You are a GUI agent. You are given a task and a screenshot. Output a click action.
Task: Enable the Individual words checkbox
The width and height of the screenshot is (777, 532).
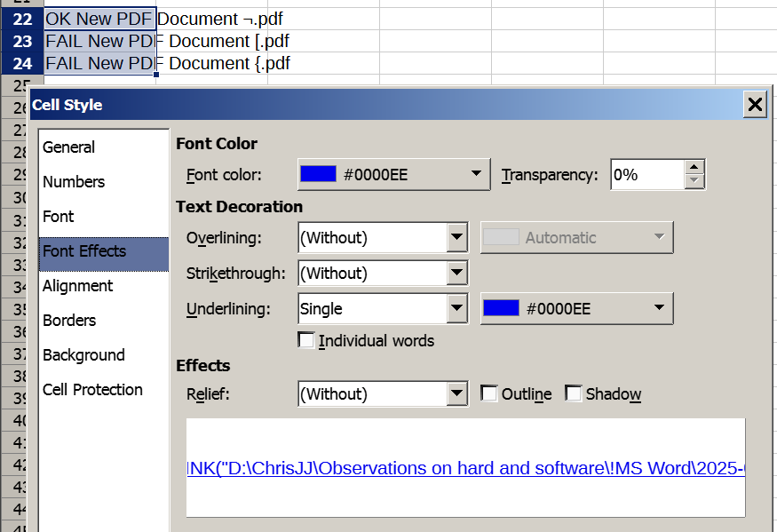[306, 341]
